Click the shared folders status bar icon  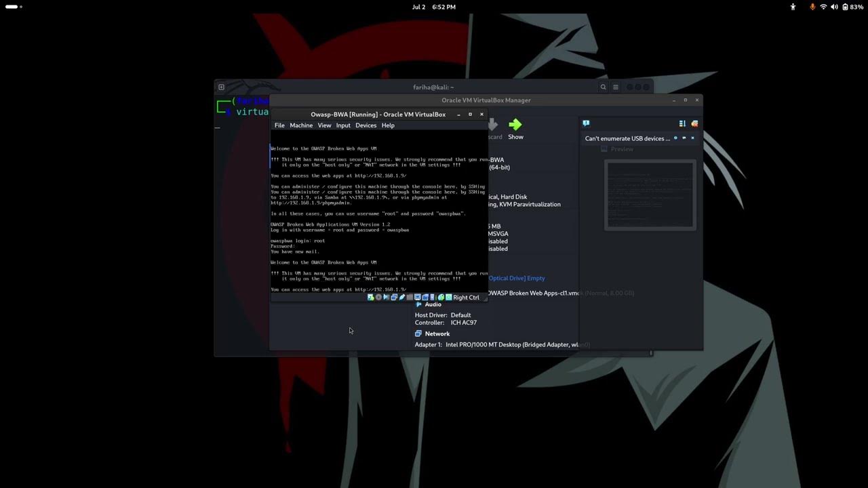tap(410, 297)
